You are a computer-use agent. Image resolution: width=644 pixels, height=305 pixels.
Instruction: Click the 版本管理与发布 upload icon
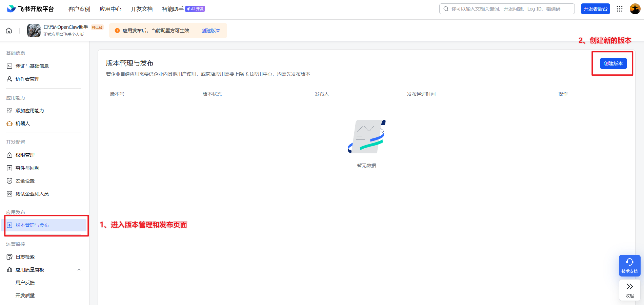9,225
